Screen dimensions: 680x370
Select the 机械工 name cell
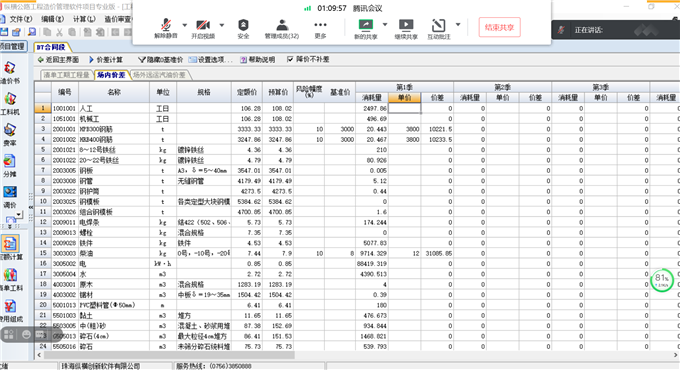(x=114, y=119)
